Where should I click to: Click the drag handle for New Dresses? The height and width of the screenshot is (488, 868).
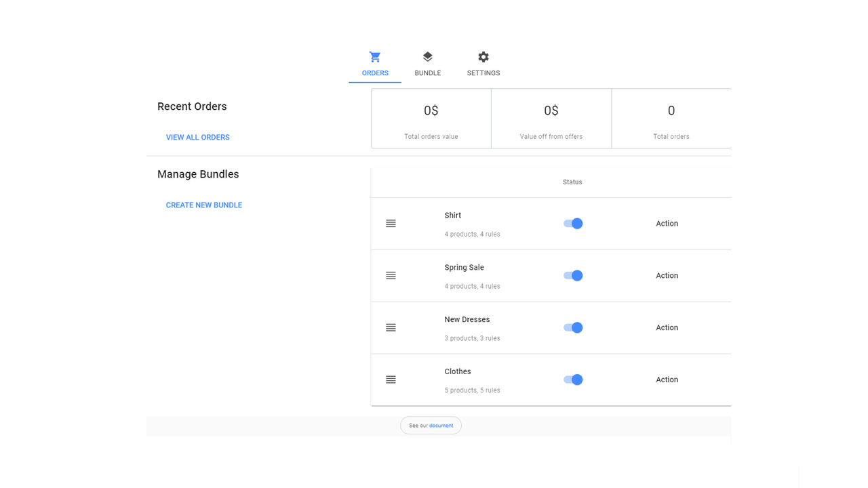coord(391,327)
